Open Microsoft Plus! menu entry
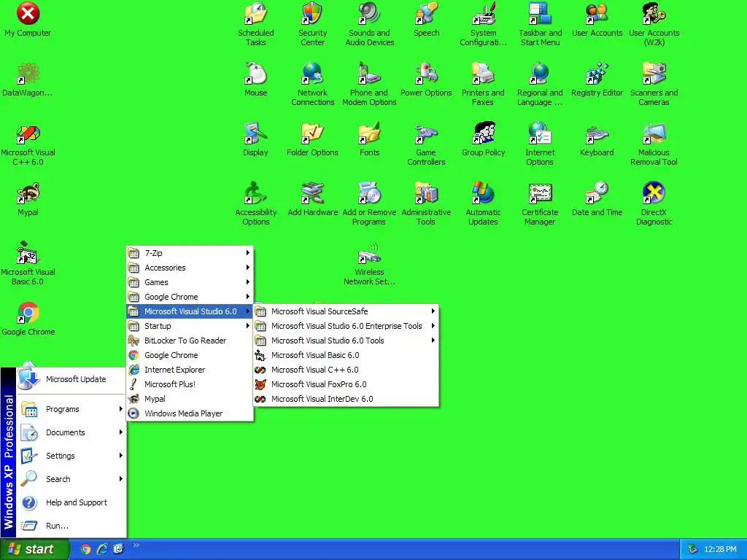This screenshot has width=747, height=560. tap(190, 384)
